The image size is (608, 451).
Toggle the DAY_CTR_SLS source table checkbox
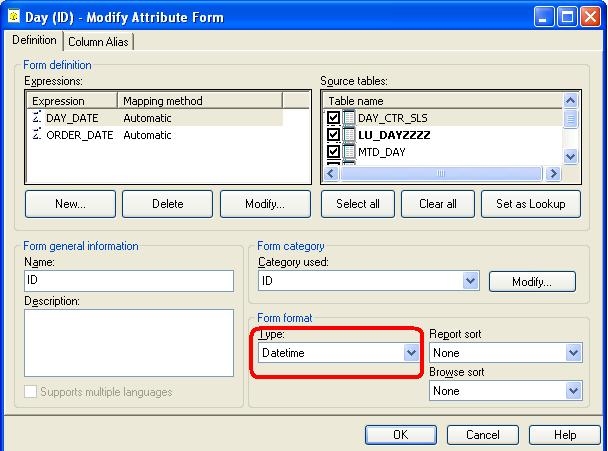(x=334, y=118)
